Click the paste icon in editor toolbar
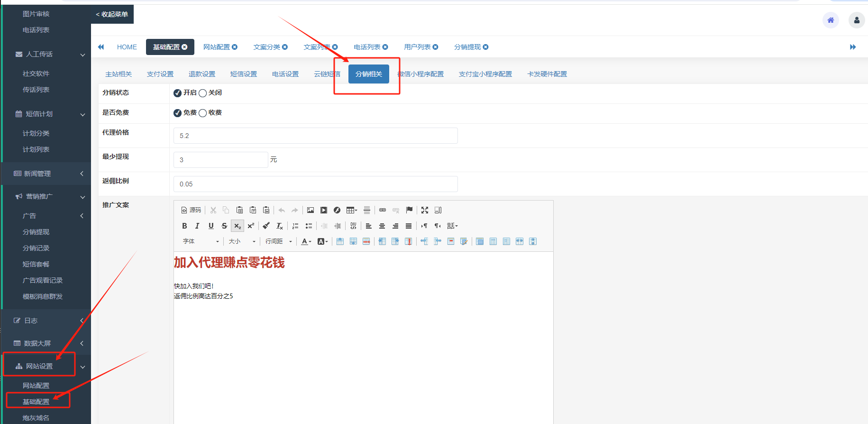 point(240,210)
